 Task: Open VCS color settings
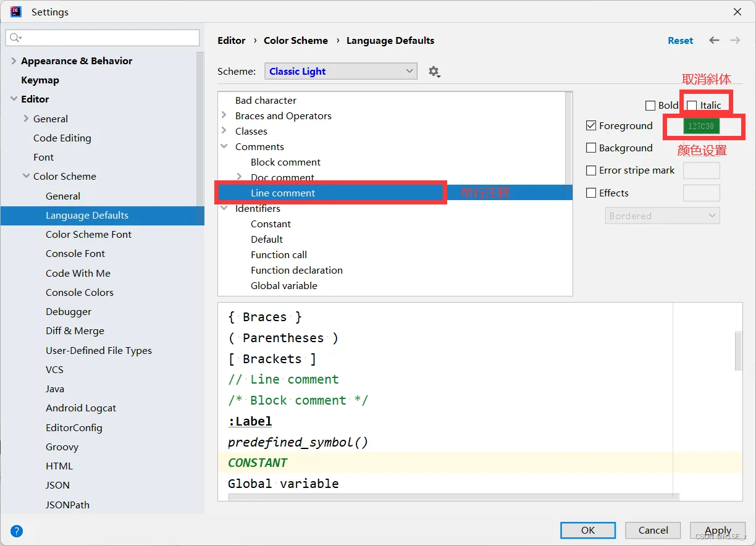pyautogui.click(x=54, y=370)
